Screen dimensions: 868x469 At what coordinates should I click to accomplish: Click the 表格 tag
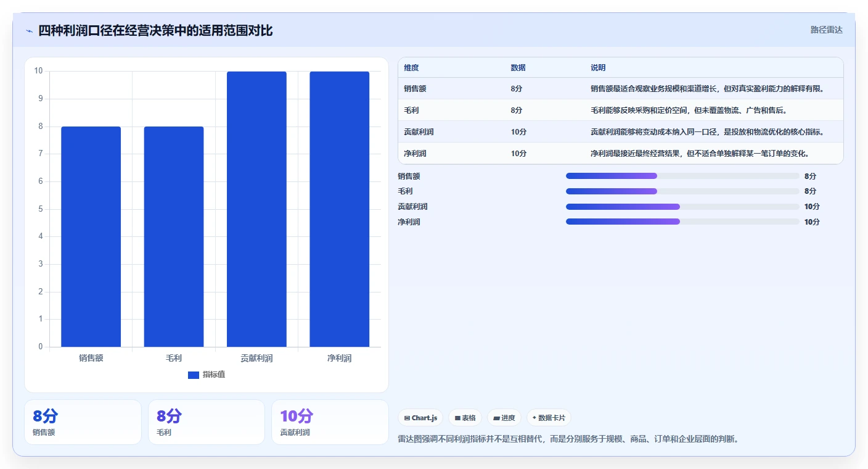tap(465, 418)
